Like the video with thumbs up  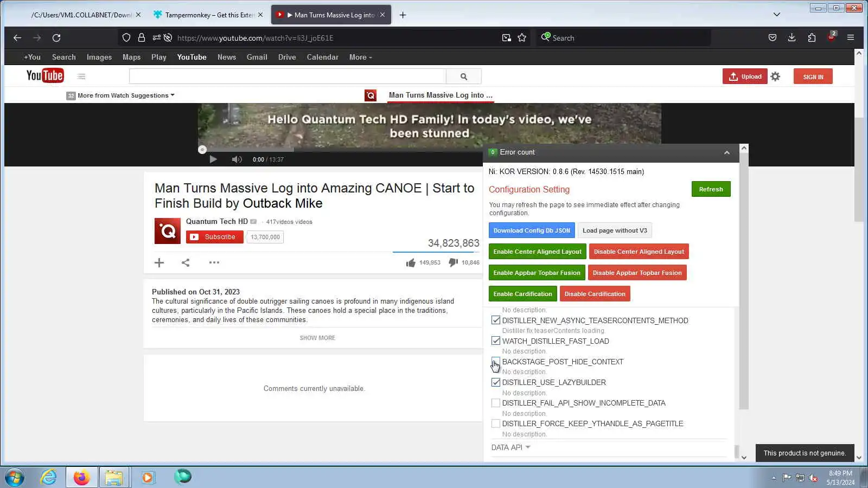point(411,262)
